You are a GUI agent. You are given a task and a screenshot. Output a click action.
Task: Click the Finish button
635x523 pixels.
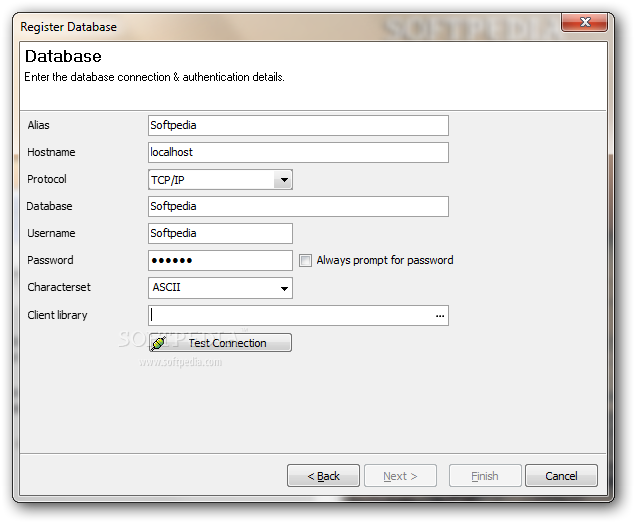[485, 476]
